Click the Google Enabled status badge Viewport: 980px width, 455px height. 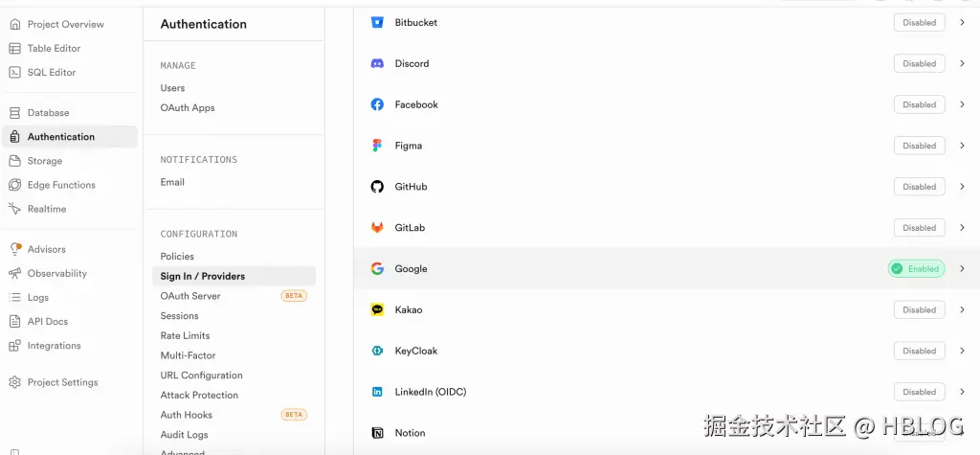click(x=916, y=269)
